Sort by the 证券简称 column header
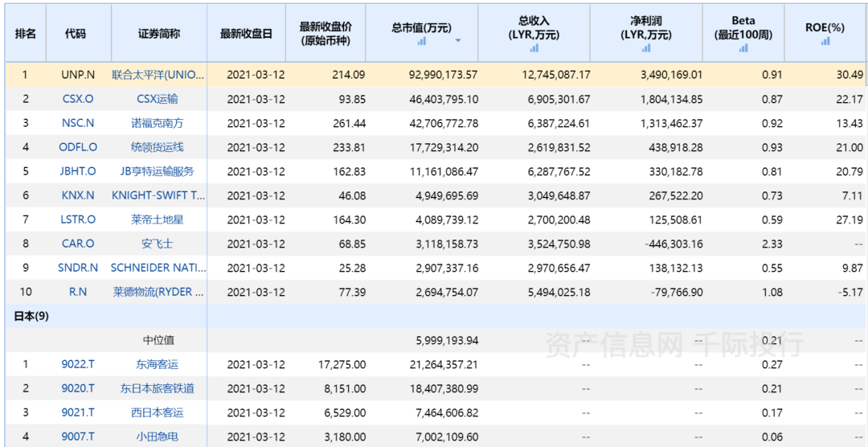The height and width of the screenshot is (447, 868). pos(159,33)
